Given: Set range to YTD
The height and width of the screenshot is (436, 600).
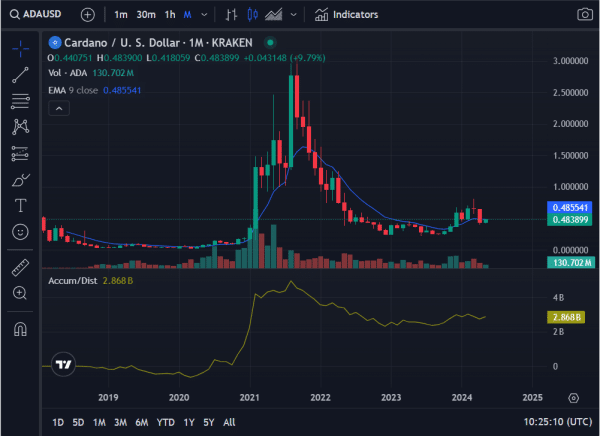Looking at the screenshot, I should (x=166, y=422).
